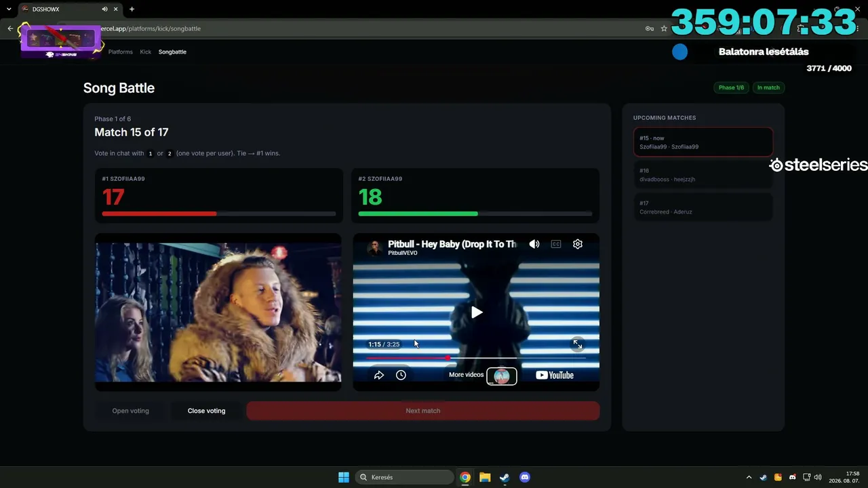This screenshot has height=488, width=868.
Task: Advance with the Next match button
Action: coord(422,411)
